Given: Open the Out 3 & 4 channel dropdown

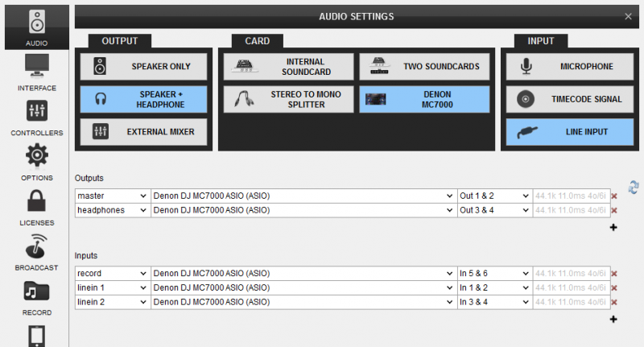Looking at the screenshot, I should click(495, 210).
